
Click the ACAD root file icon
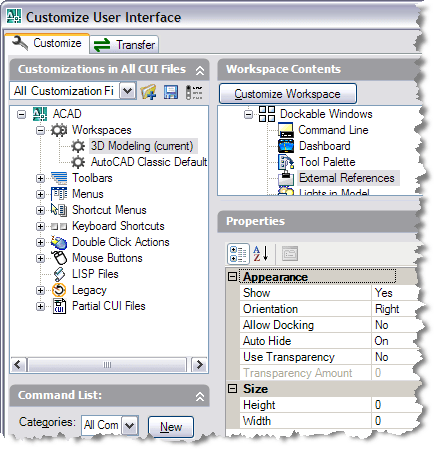(x=40, y=114)
